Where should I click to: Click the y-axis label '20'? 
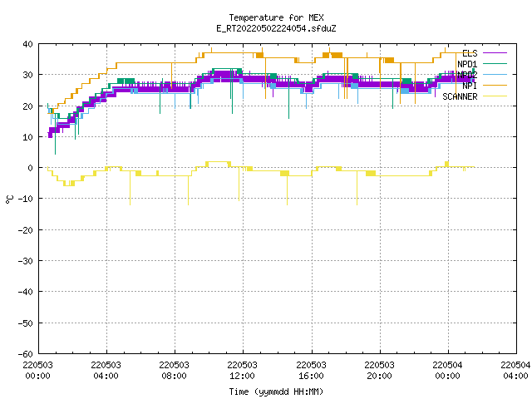click(27, 106)
